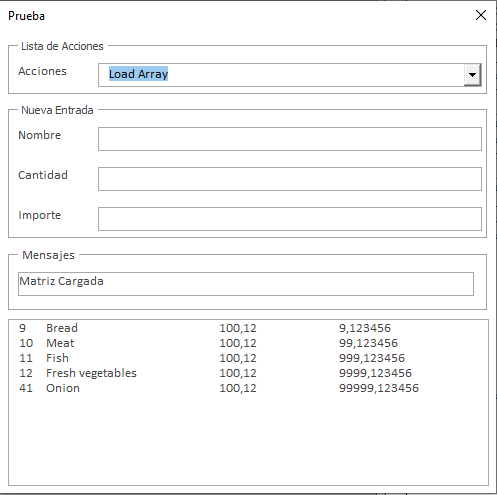
Task: Close the Prueba dialog window
Action: (x=481, y=15)
